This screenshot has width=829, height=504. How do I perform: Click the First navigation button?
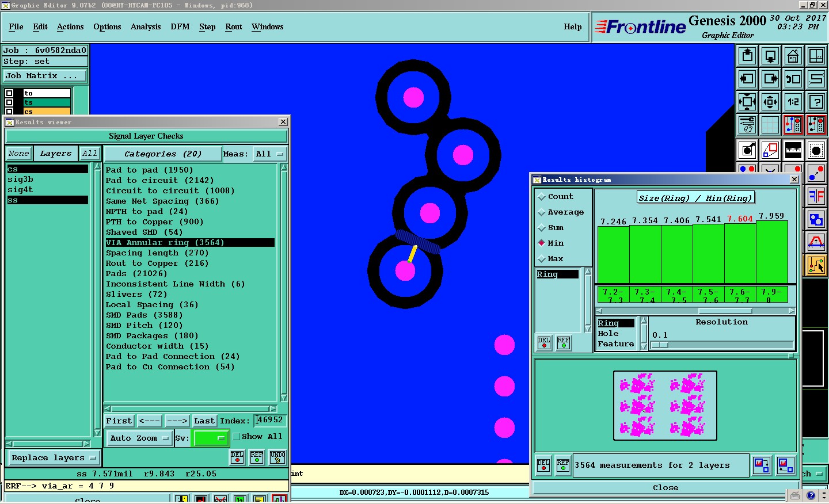[119, 421]
